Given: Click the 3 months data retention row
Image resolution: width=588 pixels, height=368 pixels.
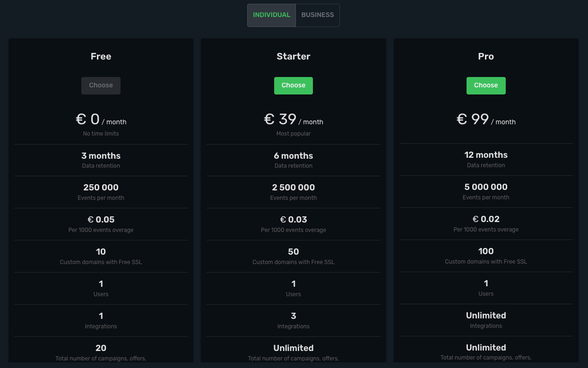Looking at the screenshot, I should (101, 160).
